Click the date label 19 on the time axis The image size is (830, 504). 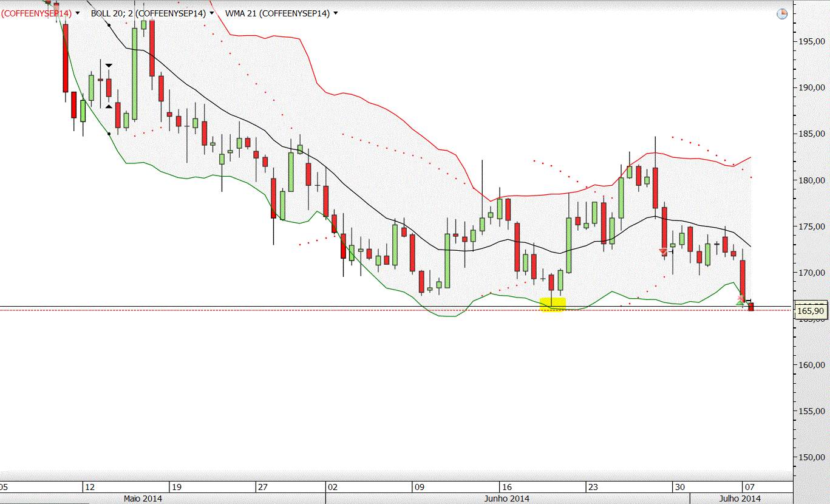pos(177,487)
